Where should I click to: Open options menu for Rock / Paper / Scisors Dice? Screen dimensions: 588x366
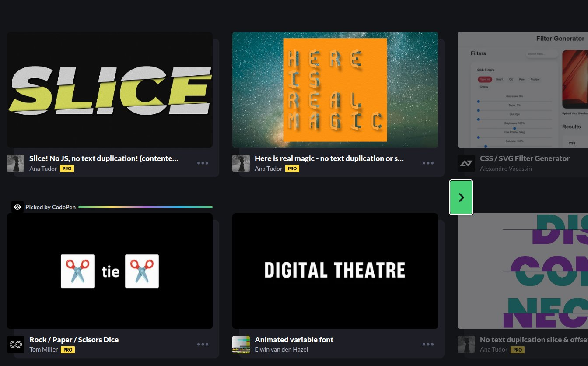click(203, 345)
